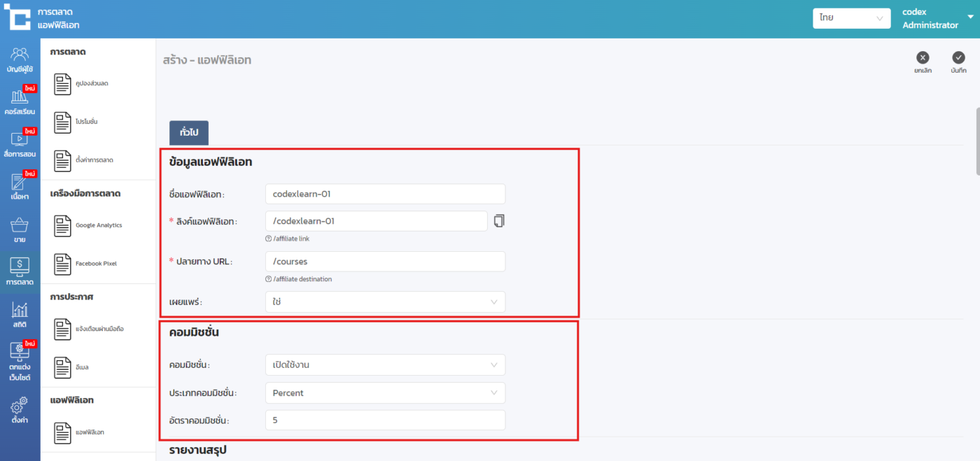Screen dimensions: 980x461
Task: Click the affiliate name input field
Action: pos(385,194)
